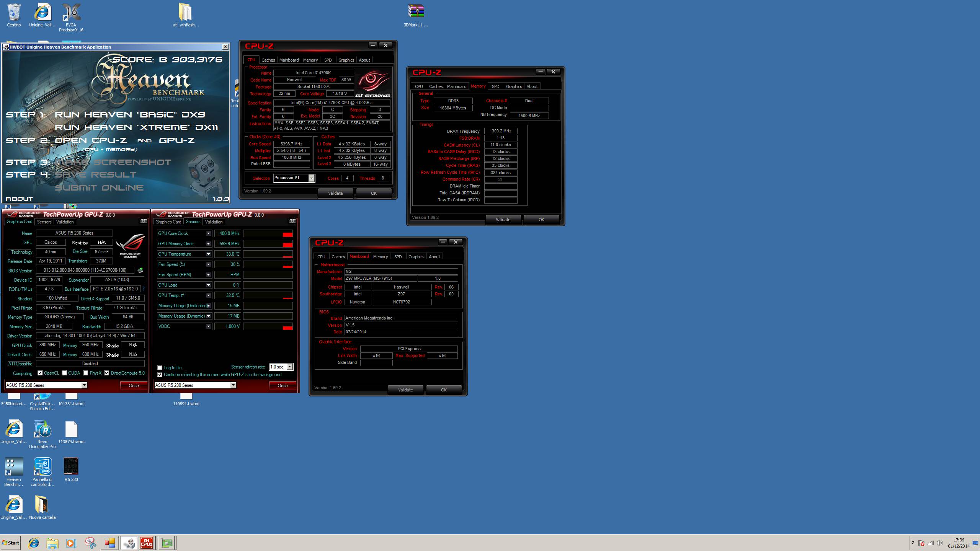980x551 pixels.
Task: Open the ati_winflash folder on desktop
Action: coord(186,15)
